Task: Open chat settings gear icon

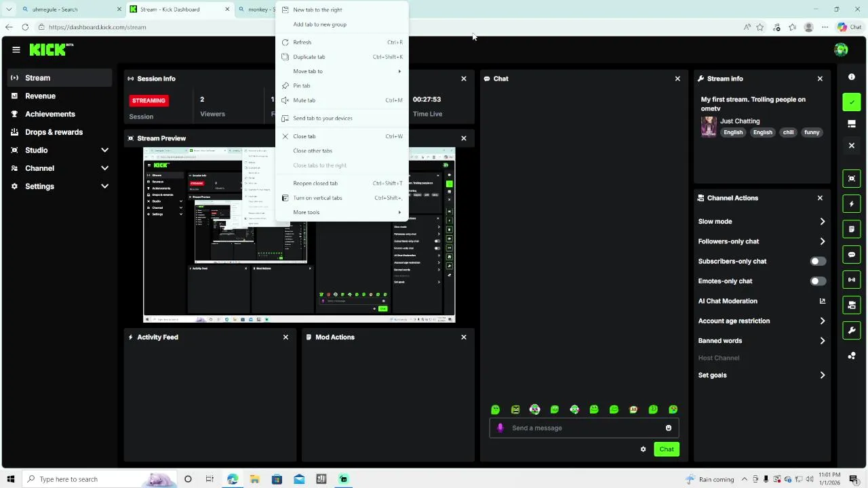Action: click(x=643, y=449)
